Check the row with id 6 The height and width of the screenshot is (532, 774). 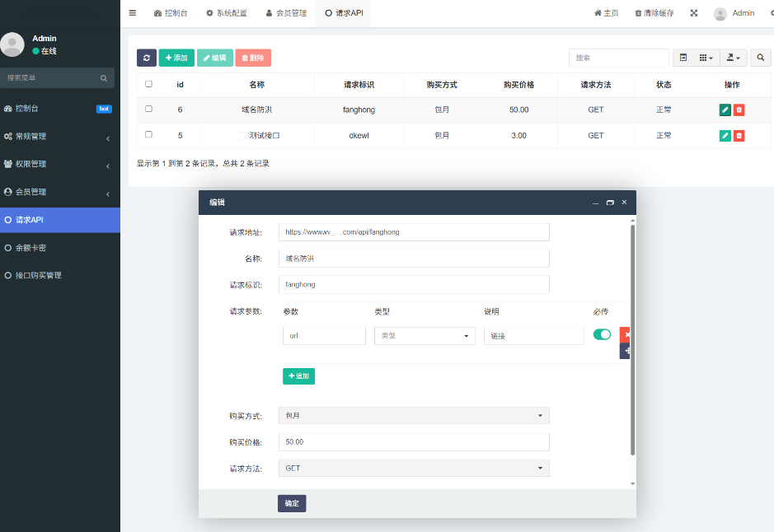[148, 109]
